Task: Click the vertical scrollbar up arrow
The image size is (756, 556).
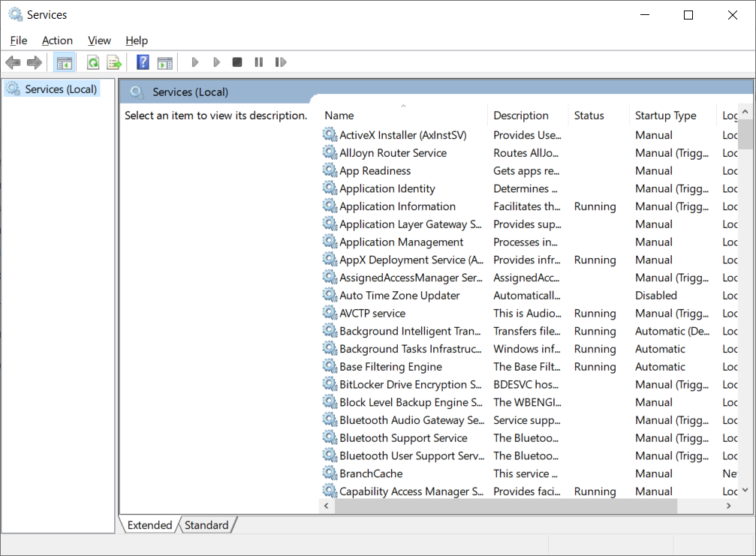Action: pyautogui.click(x=745, y=112)
